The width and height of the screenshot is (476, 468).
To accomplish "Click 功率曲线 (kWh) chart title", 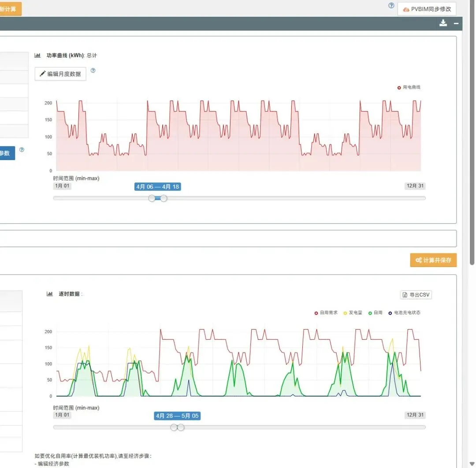I will [66, 55].
